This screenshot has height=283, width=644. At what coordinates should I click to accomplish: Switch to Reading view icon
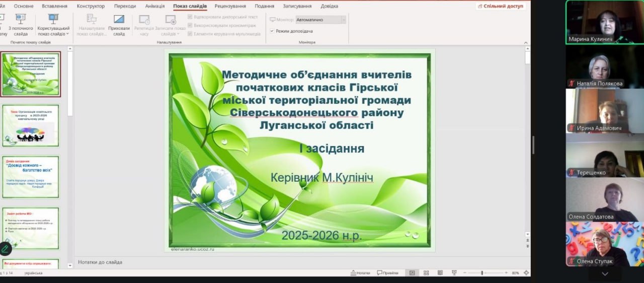point(440,273)
